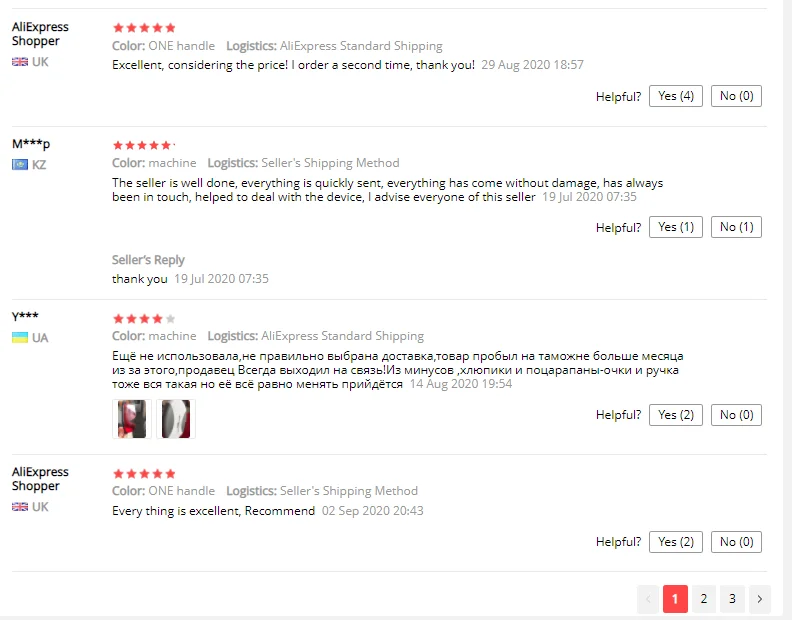The width and height of the screenshot is (792, 620).
Task: Click four-star rating on Y*** review
Action: tap(144, 319)
